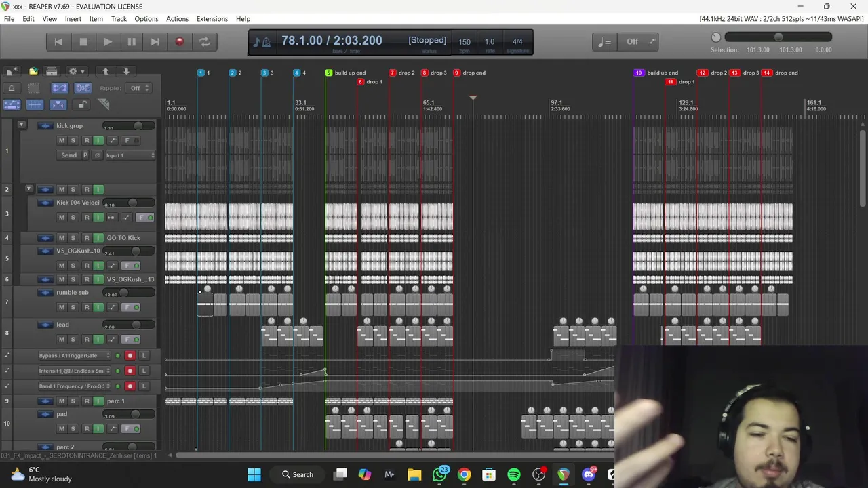The height and width of the screenshot is (488, 868).
Task: Toggle auto-crossfade toolbar icon
Action: [60, 88]
